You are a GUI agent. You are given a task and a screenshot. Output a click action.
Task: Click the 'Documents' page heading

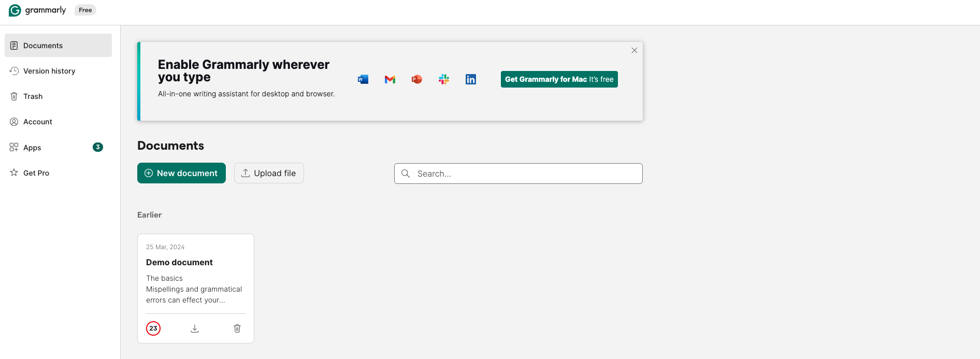coord(170,146)
